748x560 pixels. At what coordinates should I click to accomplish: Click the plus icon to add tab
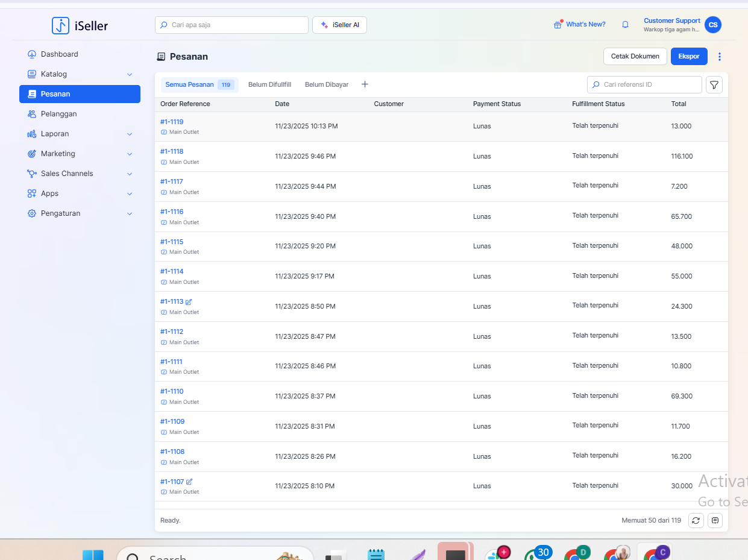click(x=365, y=84)
